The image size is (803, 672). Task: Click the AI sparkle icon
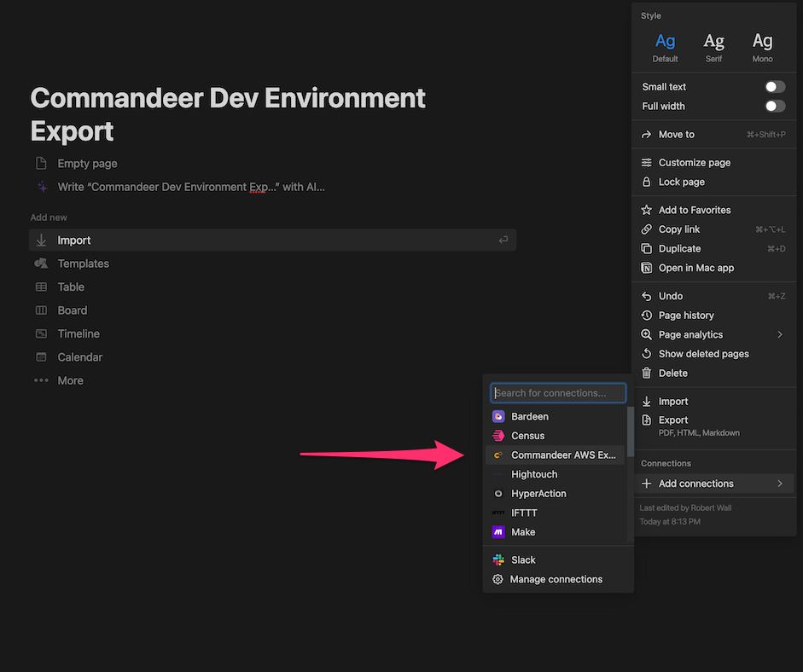pyautogui.click(x=43, y=188)
